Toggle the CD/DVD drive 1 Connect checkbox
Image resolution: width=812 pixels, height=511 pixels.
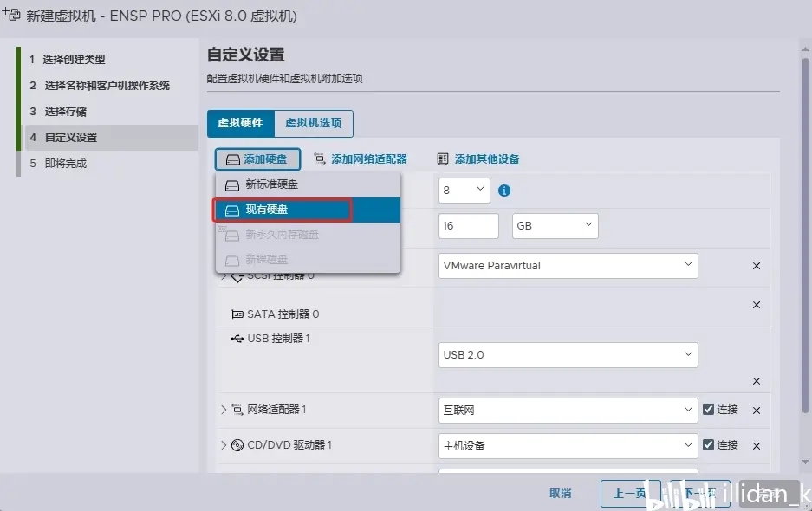[708, 444]
